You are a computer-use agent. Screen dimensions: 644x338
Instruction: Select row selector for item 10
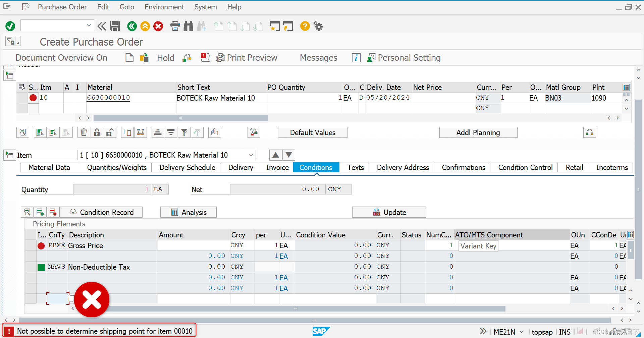click(22, 98)
